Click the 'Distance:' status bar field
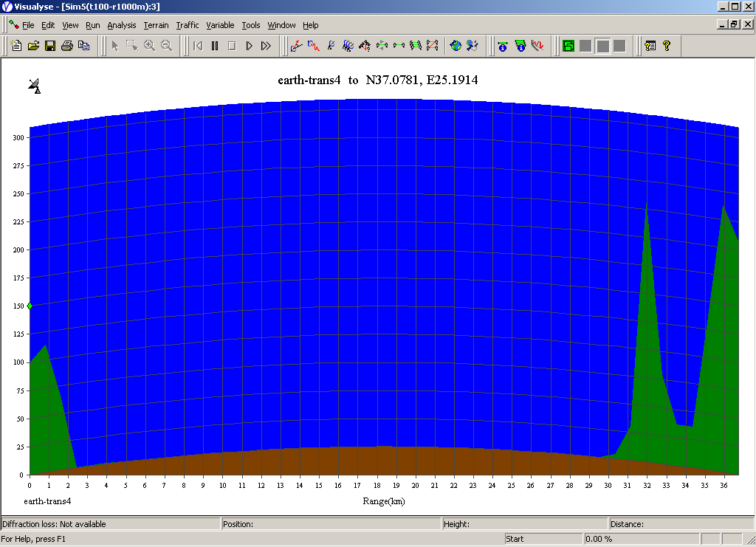The width and height of the screenshot is (756, 547). 681,524
